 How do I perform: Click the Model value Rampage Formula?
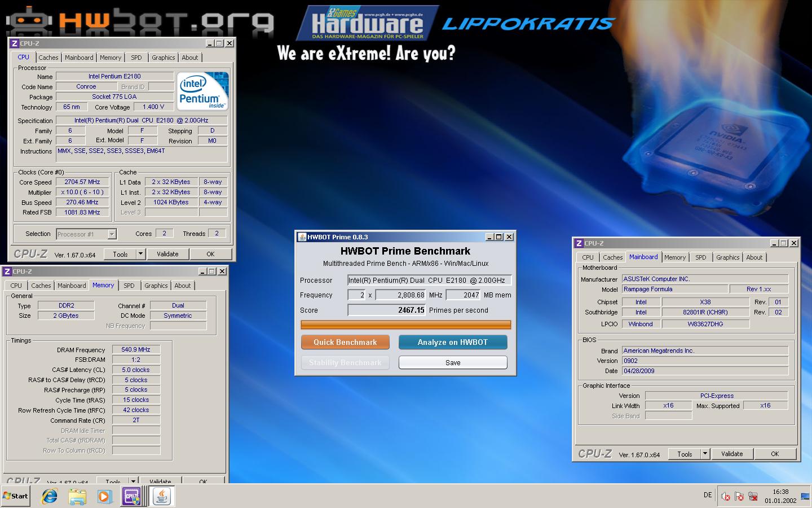[674, 289]
